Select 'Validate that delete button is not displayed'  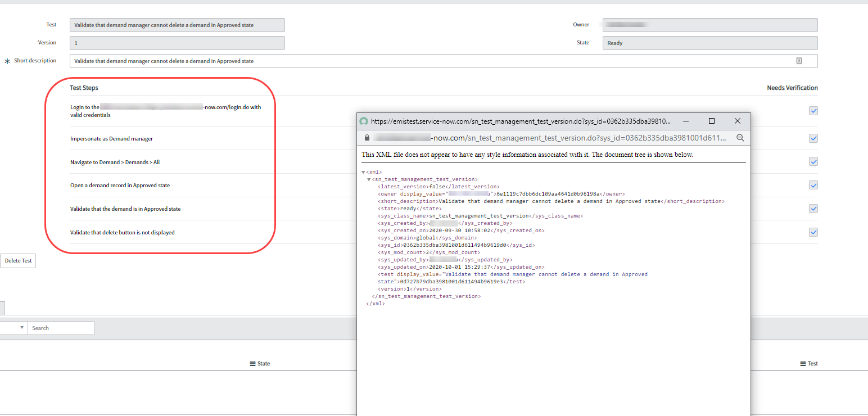122,232
